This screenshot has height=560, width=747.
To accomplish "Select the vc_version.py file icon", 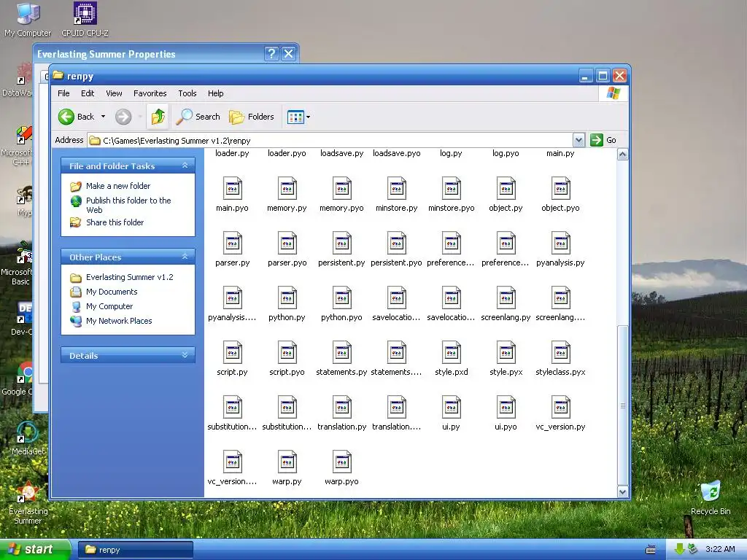I will coord(561,407).
